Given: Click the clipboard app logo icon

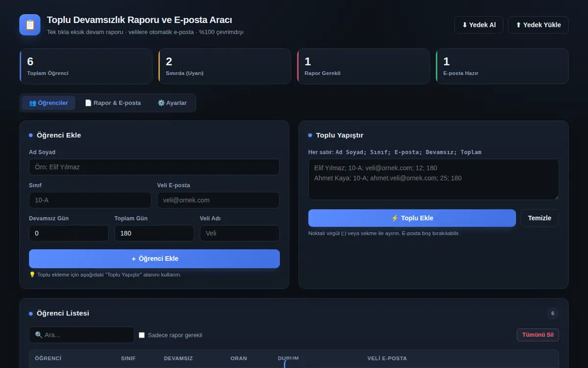Looking at the screenshot, I should (30, 25).
